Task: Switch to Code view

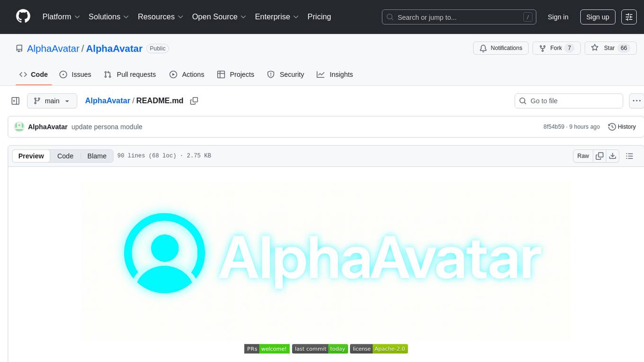Action: [65, 156]
